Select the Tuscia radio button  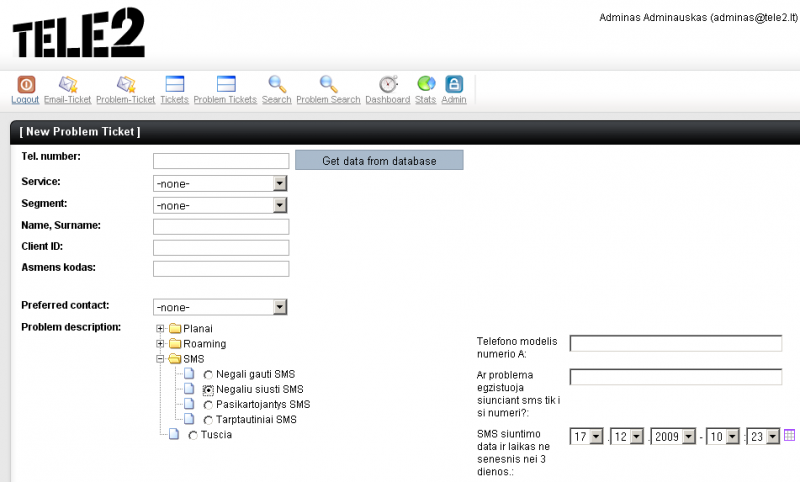click(x=192, y=436)
